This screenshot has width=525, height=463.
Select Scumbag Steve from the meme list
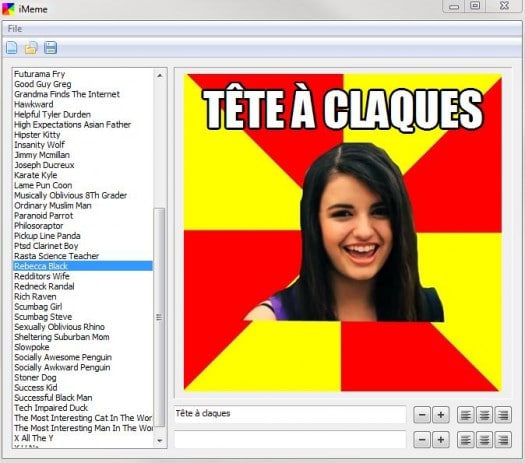[x=43, y=317]
